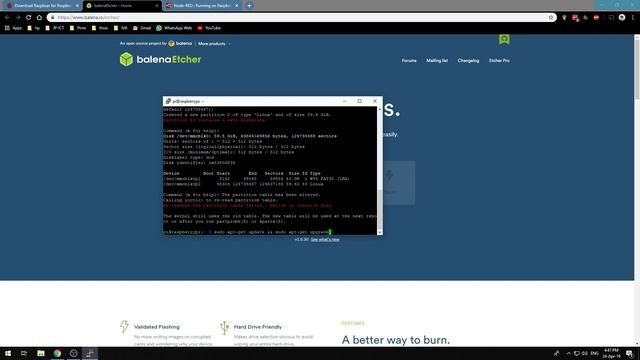The height and width of the screenshot is (360, 640).
Task: Open the PuTTY taskbar item
Action: 90,353
